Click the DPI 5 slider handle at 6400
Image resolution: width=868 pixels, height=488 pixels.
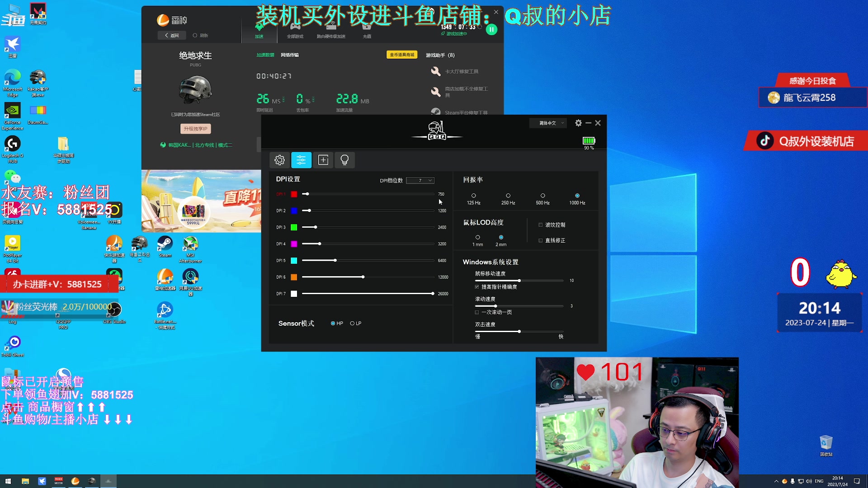335,260
